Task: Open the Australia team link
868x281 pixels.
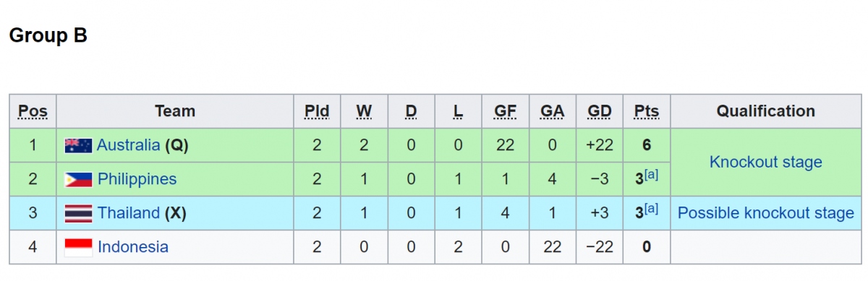Action: coord(128,145)
